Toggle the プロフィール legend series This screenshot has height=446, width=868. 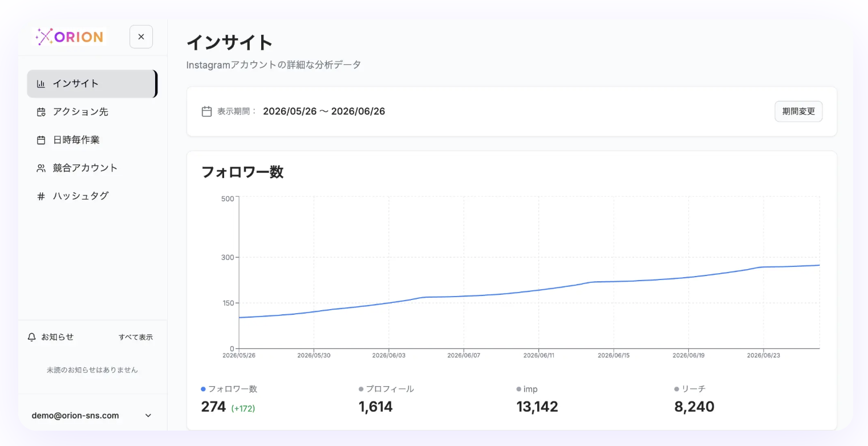[x=386, y=389]
